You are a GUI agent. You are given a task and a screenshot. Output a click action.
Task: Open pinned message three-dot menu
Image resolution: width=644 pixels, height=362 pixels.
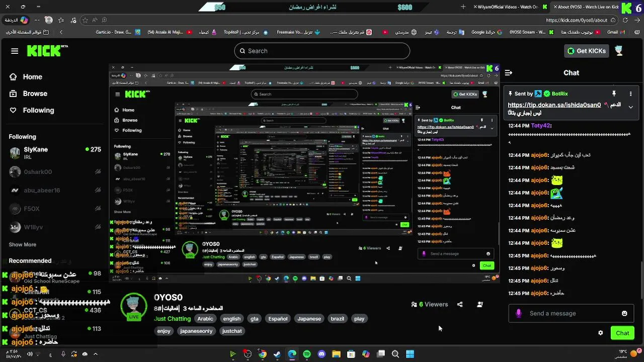click(630, 94)
